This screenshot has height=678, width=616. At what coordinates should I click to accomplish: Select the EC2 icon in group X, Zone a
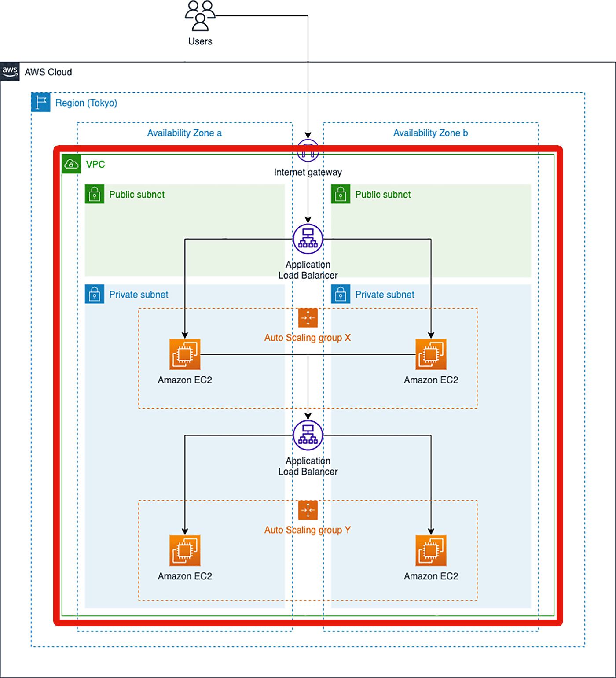(x=185, y=354)
